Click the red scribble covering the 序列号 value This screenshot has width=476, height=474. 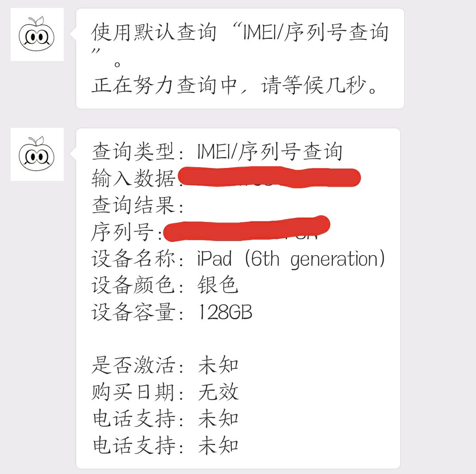coord(246,228)
